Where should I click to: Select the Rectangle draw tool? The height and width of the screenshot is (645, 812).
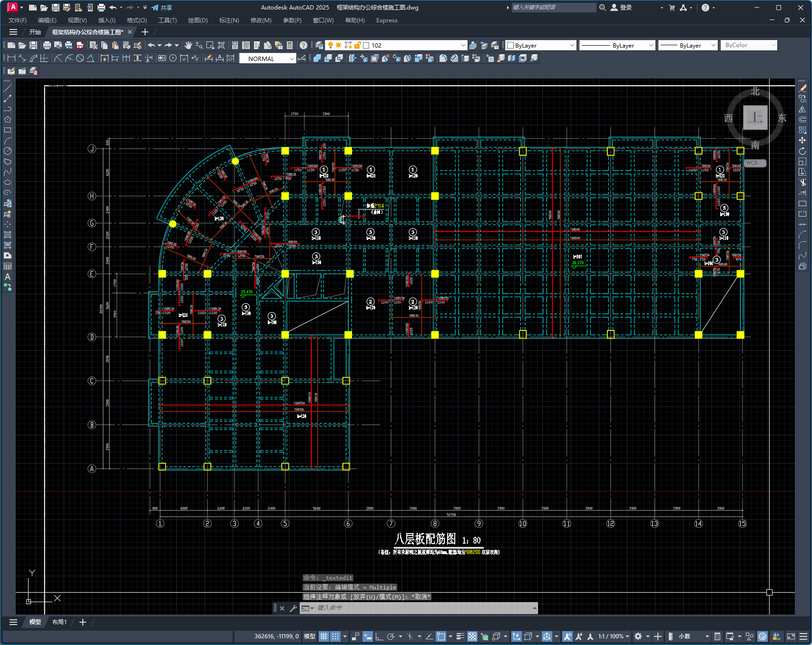(x=8, y=130)
